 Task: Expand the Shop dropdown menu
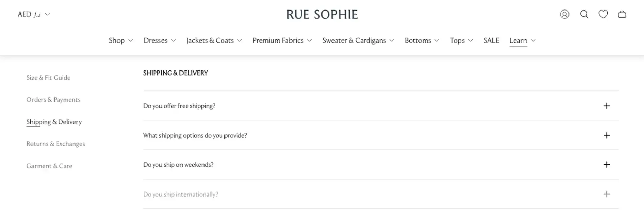coord(121,40)
